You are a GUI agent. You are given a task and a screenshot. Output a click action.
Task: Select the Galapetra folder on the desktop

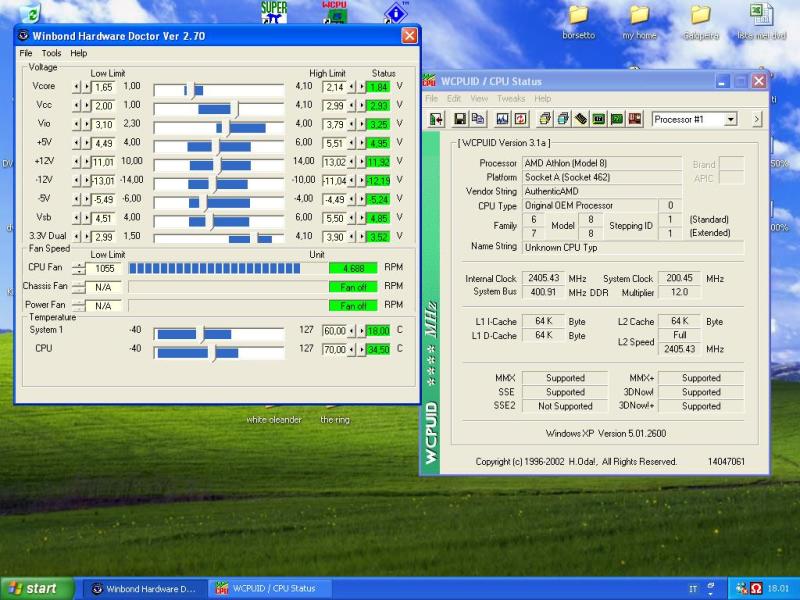click(x=701, y=21)
